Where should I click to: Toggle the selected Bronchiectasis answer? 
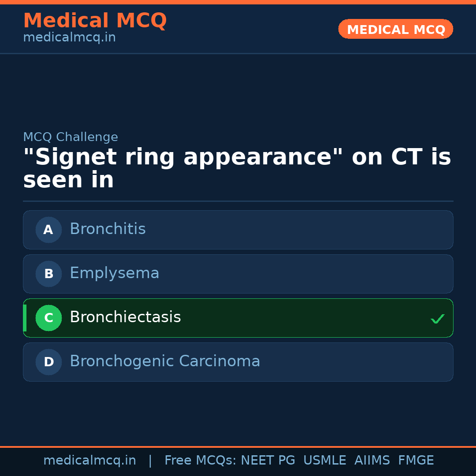[x=238, y=318]
